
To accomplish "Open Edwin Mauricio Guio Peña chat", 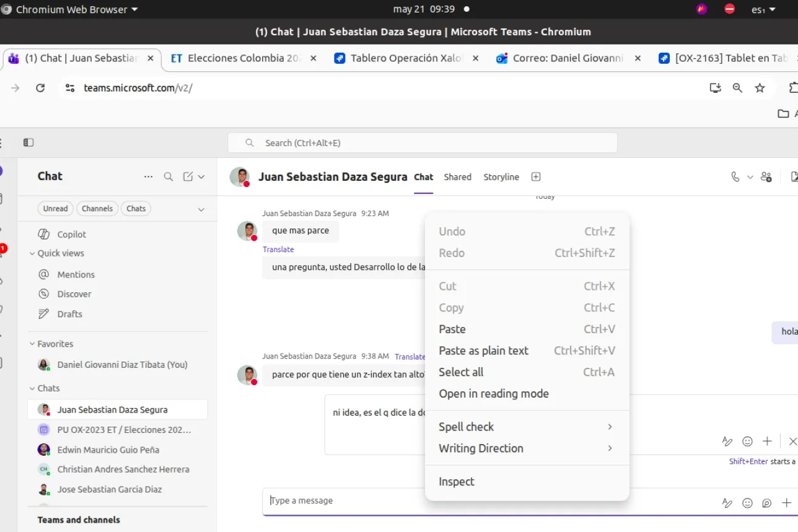I will (118, 450).
